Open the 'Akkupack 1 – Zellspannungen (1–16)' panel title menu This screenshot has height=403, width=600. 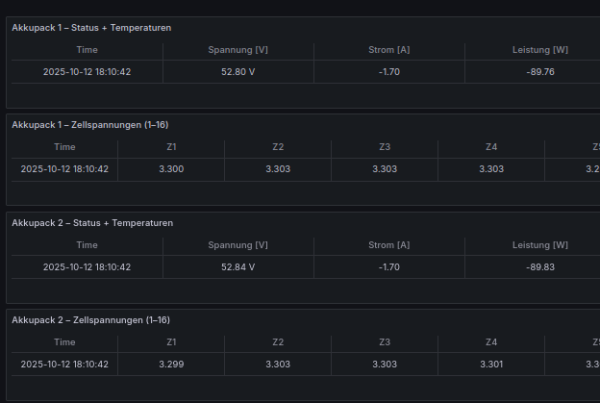pos(90,125)
